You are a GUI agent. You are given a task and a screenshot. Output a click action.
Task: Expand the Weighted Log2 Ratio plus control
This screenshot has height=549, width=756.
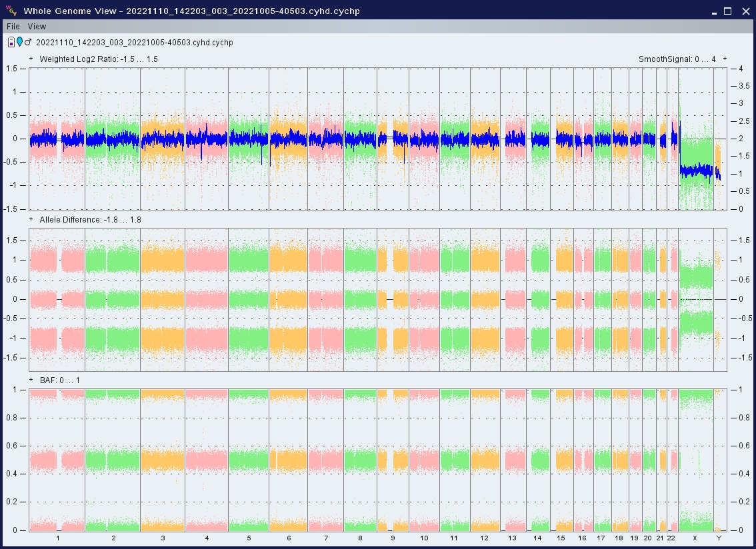coord(31,59)
